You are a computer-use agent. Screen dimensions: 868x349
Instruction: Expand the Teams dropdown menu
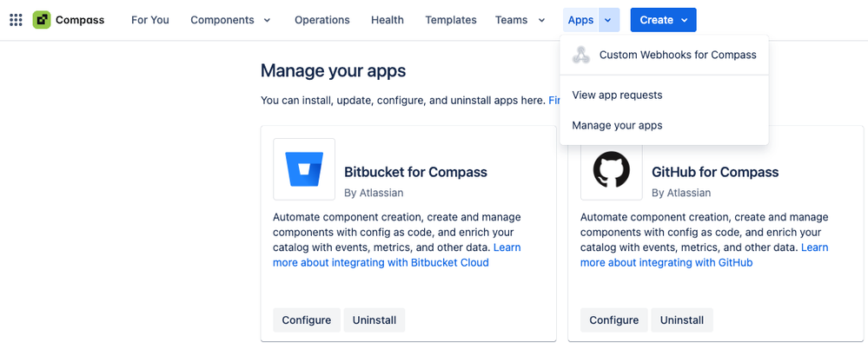click(520, 20)
